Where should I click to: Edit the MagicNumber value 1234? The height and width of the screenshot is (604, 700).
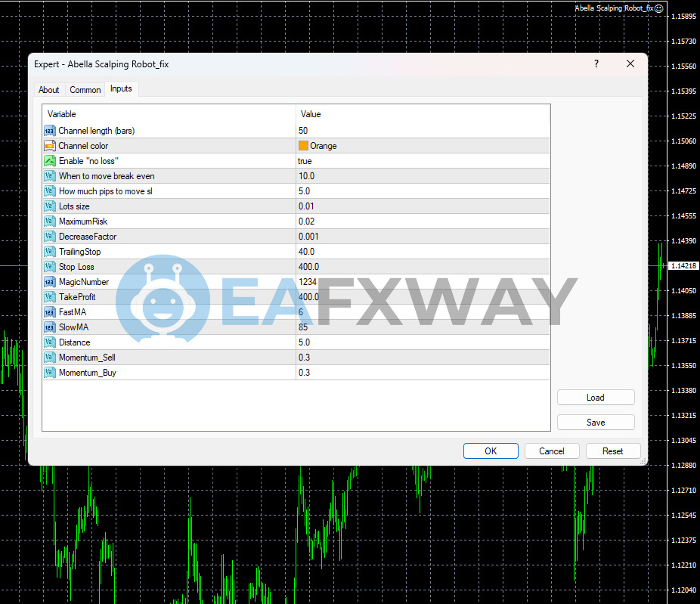point(423,282)
